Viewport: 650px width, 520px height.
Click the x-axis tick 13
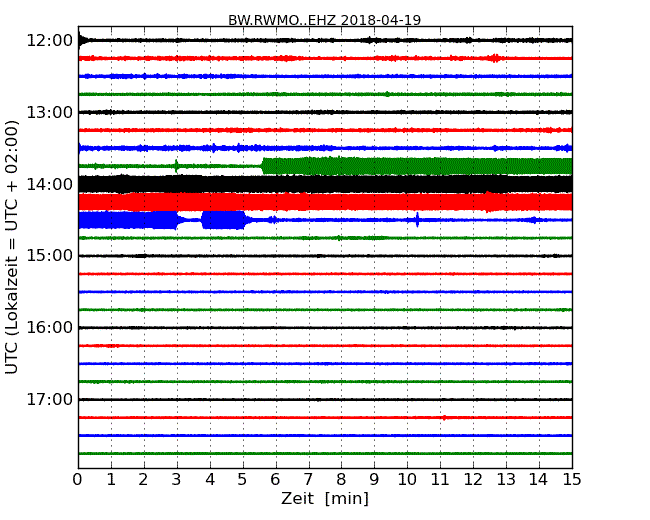point(506,480)
